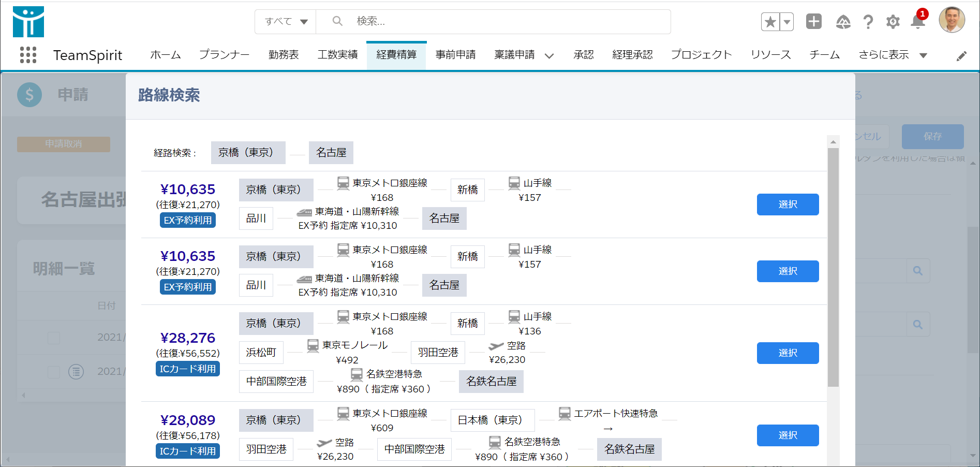Open プランナー tab
980x467 pixels.
225,55
